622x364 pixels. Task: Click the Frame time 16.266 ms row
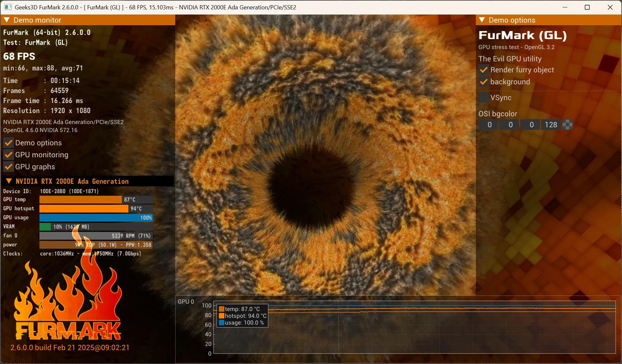coord(43,101)
